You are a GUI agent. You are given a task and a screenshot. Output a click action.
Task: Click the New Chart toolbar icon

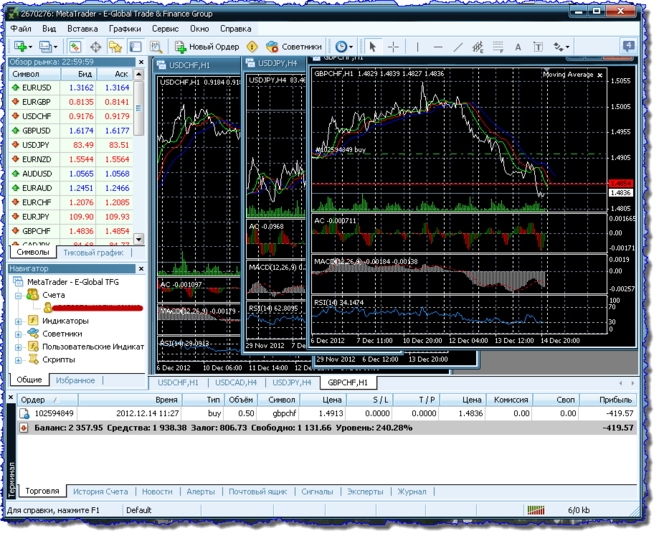tap(20, 46)
